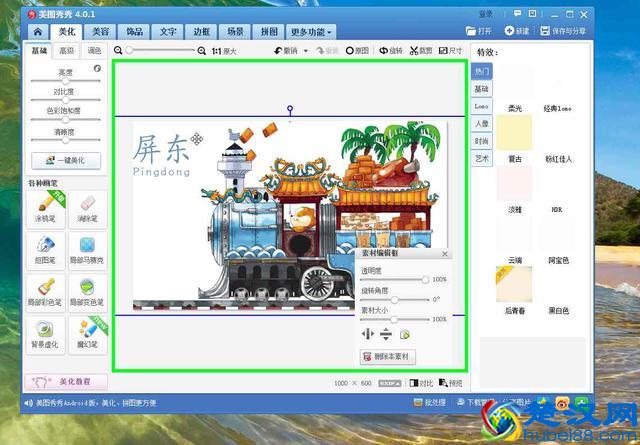Click the zoom out magnifier icon
This screenshot has width=640, height=445.
pyautogui.click(x=118, y=51)
